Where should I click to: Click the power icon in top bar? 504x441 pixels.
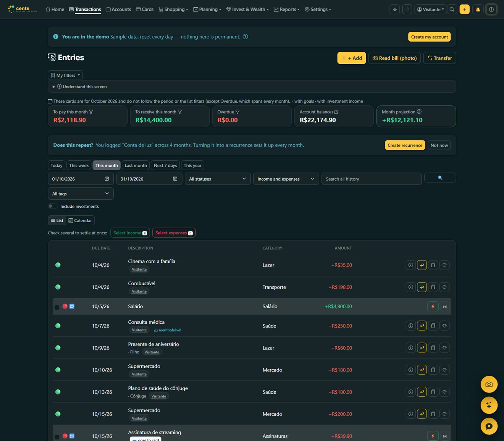407,10
